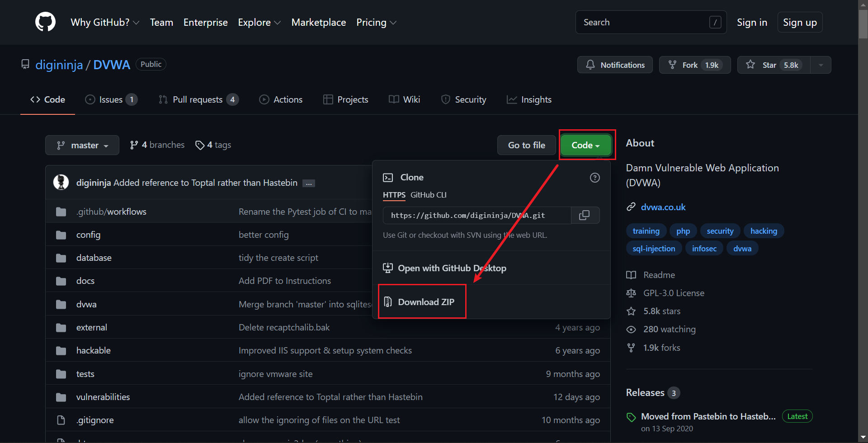Screen dimensions: 868x443
Task: Click the fork icon on the Fork button
Action: [673, 65]
